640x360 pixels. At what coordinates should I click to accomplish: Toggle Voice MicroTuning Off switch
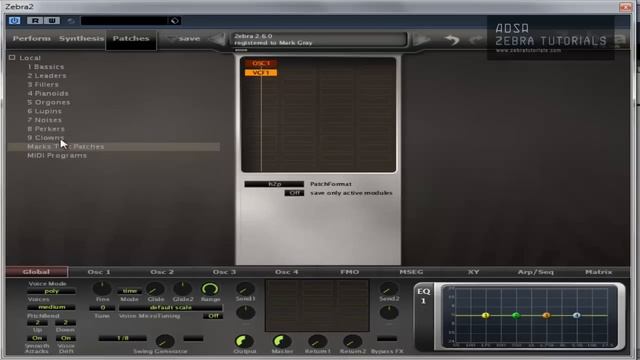(x=213, y=316)
